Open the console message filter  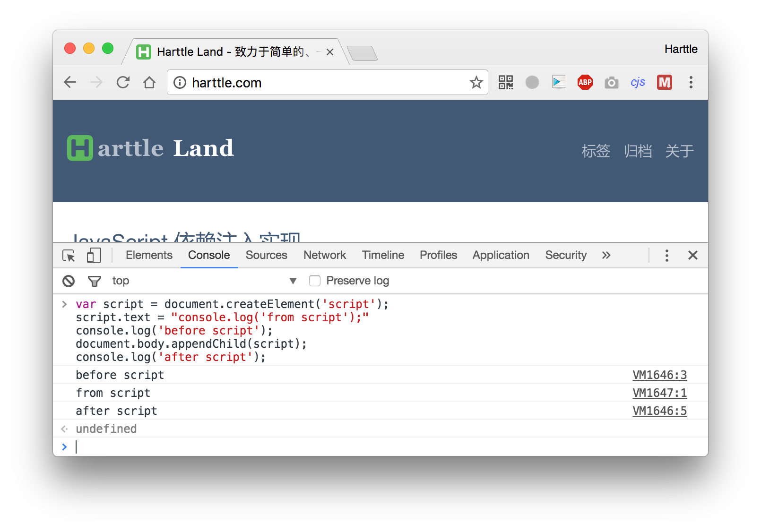pos(94,280)
